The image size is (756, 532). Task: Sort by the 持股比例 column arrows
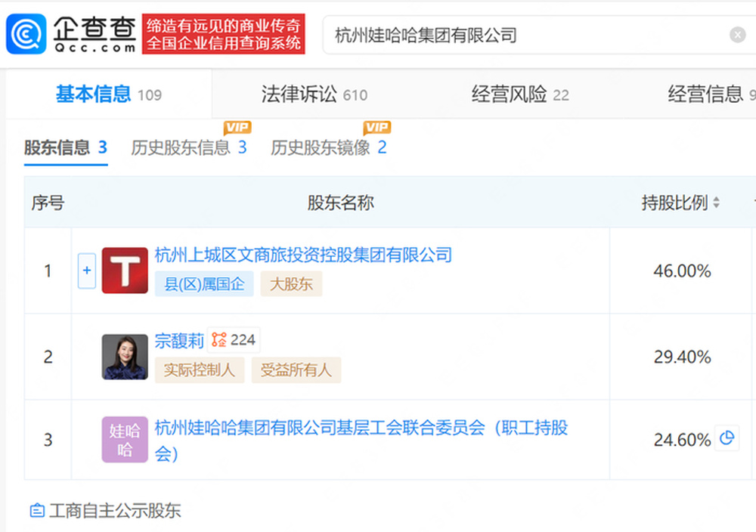tap(717, 203)
